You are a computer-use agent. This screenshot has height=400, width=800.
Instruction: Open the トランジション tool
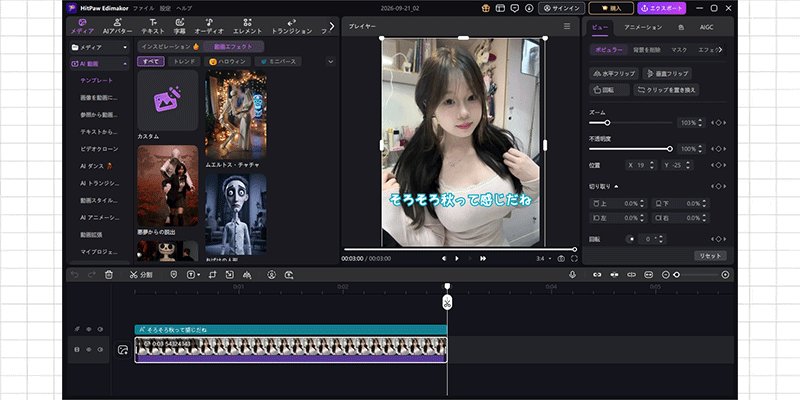[291, 27]
